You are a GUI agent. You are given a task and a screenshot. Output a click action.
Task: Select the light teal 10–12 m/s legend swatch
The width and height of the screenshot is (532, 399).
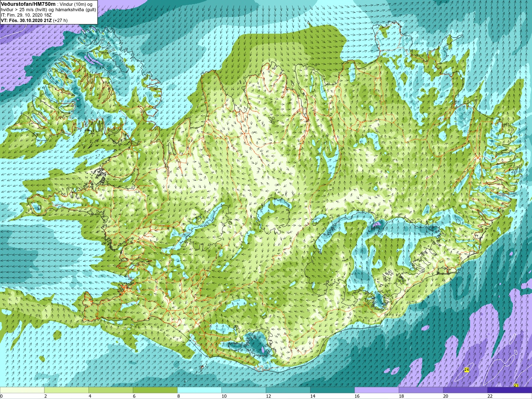[x=244, y=390]
